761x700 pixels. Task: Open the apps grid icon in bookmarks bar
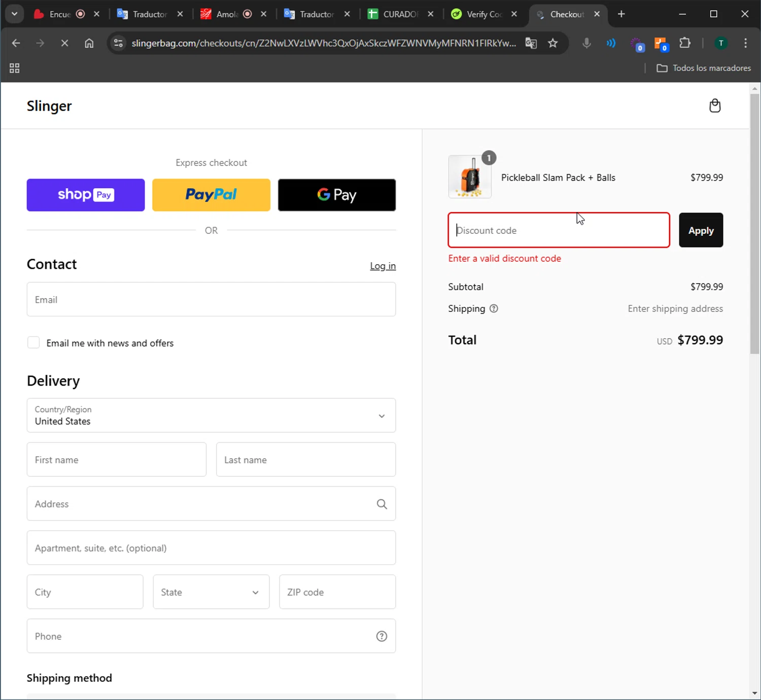coord(15,68)
